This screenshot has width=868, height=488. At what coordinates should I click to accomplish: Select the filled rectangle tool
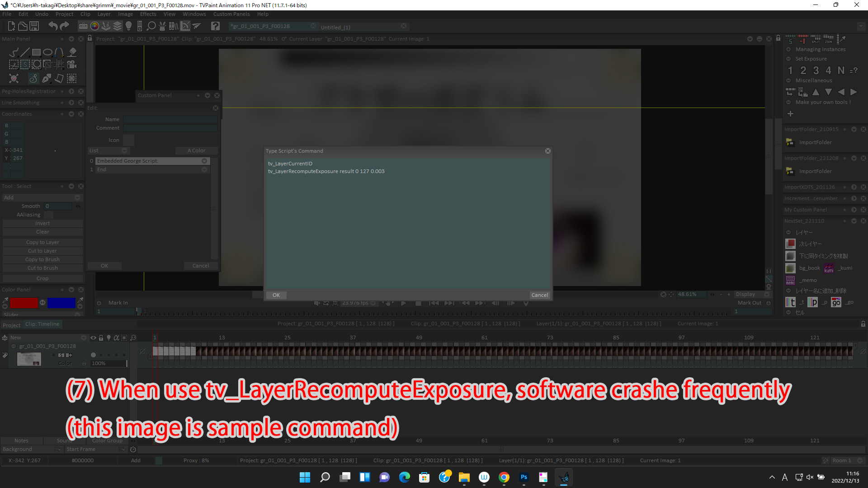(x=37, y=52)
